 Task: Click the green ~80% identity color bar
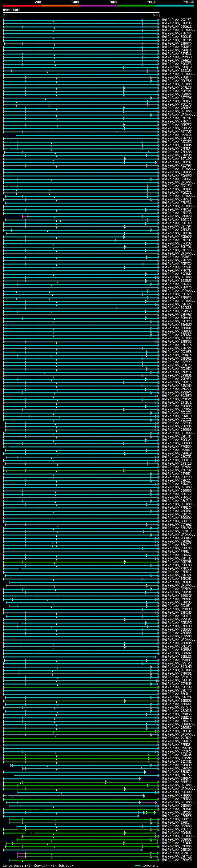click(137, 6)
